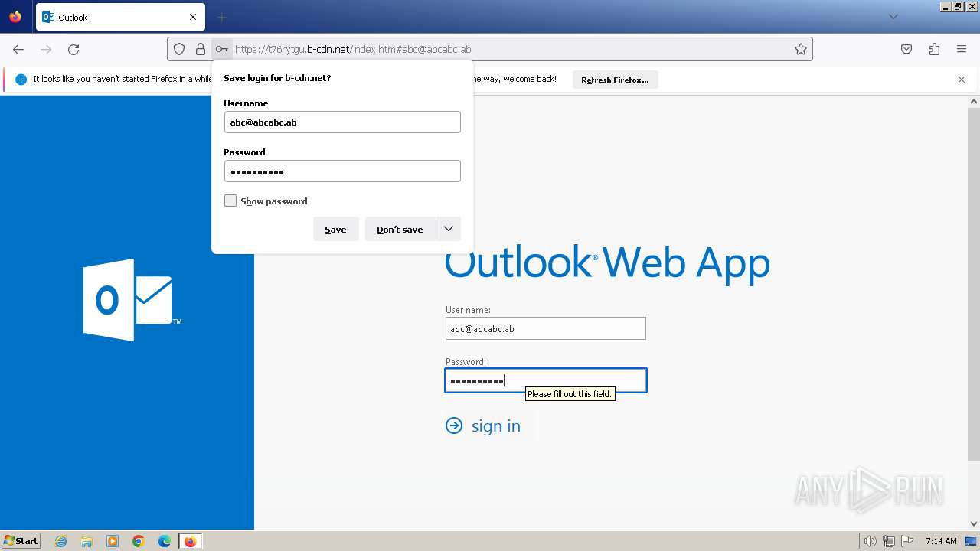Open a new tab with plus
Viewport: 980px width, 551px height.
click(222, 17)
